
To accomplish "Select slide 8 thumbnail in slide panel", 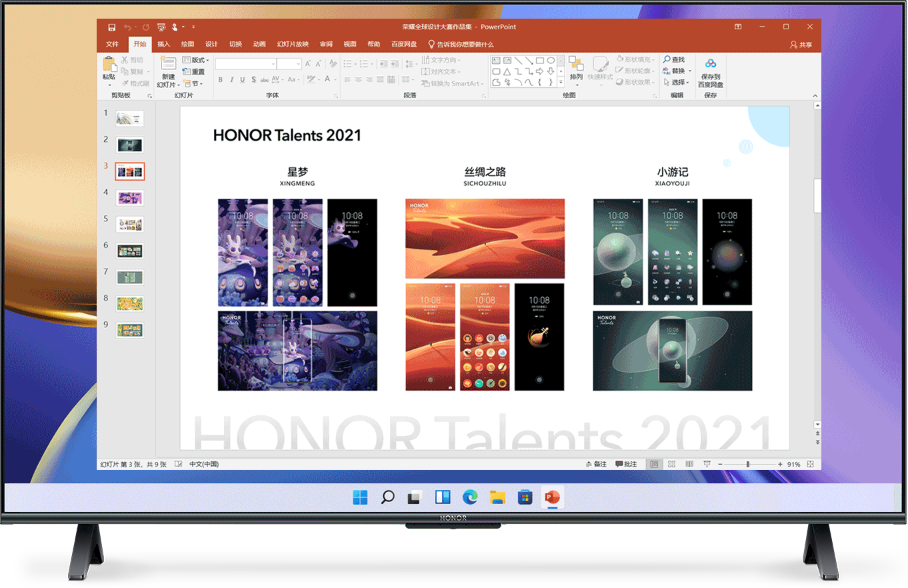I will pos(129,303).
